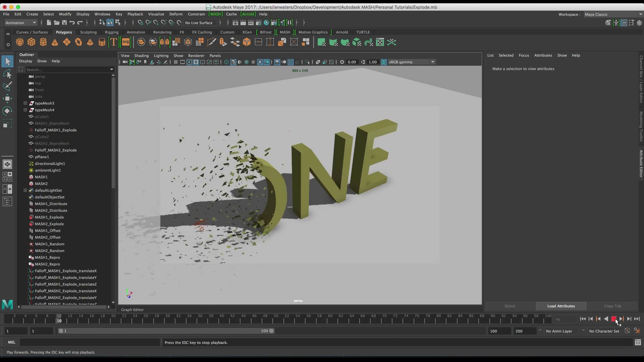Choose the Paint selection tool
Image resolution: width=644 pixels, height=362 pixels.
click(7, 86)
